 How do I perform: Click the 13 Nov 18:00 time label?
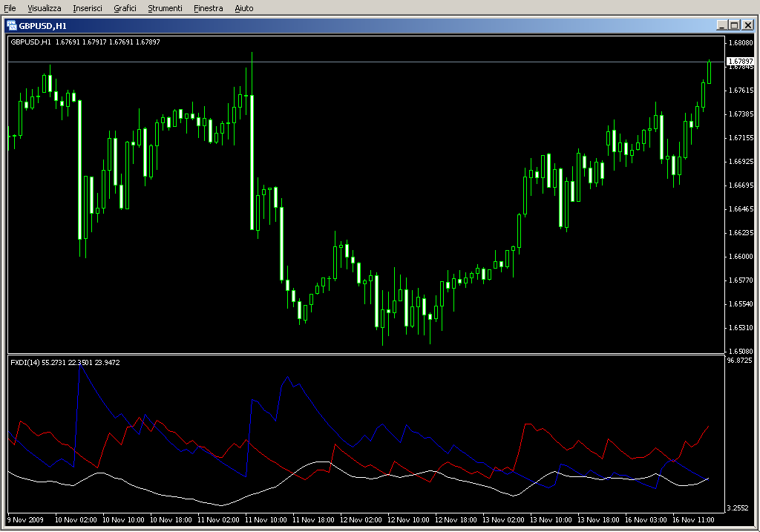click(x=598, y=520)
